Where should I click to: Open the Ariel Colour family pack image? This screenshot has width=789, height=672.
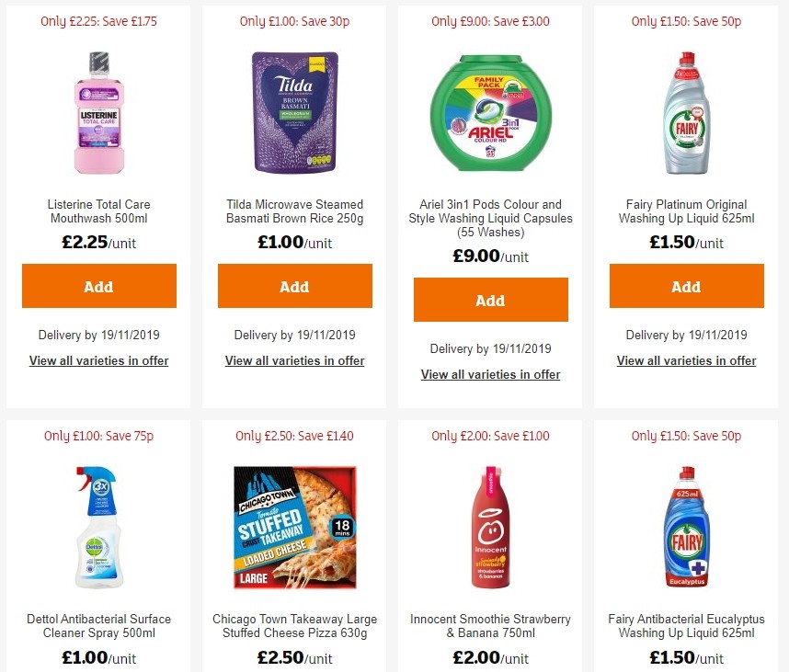(490, 112)
